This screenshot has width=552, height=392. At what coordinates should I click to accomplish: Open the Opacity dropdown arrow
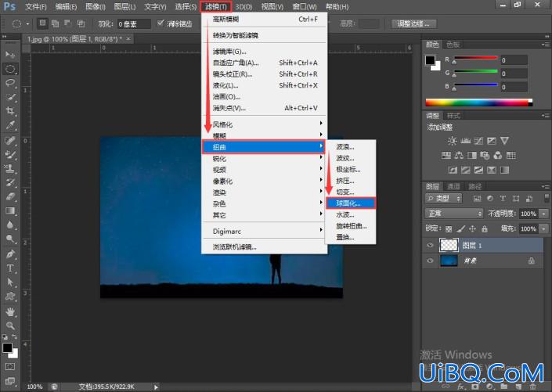pos(544,214)
